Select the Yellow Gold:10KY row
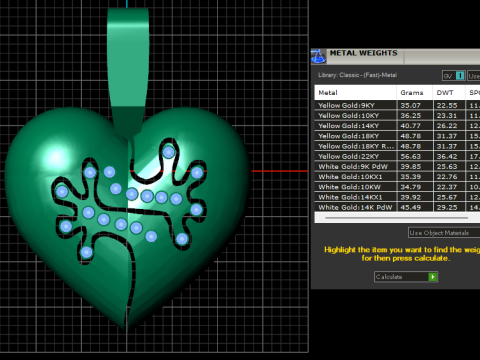480x360 pixels. pos(397,116)
